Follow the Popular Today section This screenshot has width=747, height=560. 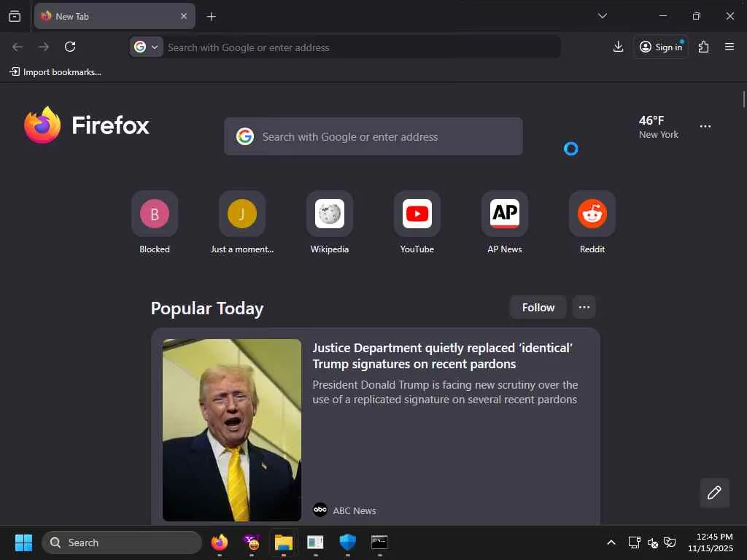(x=538, y=308)
